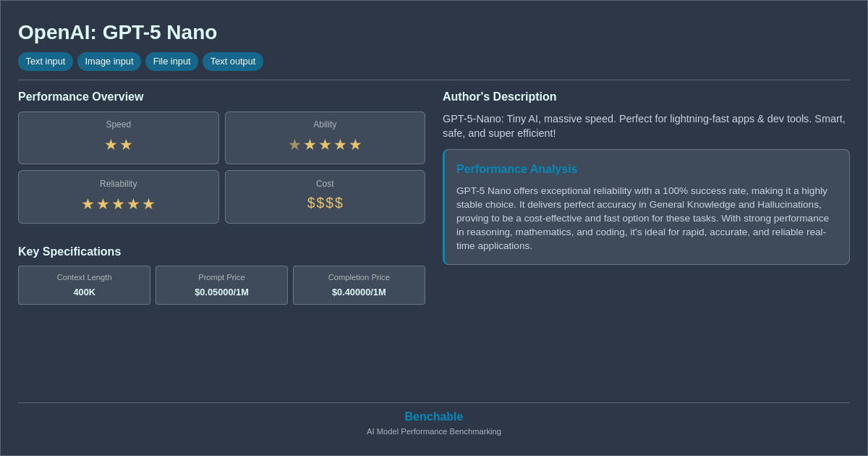Toggle the File input capability badge
The image size is (868, 456).
click(x=171, y=62)
